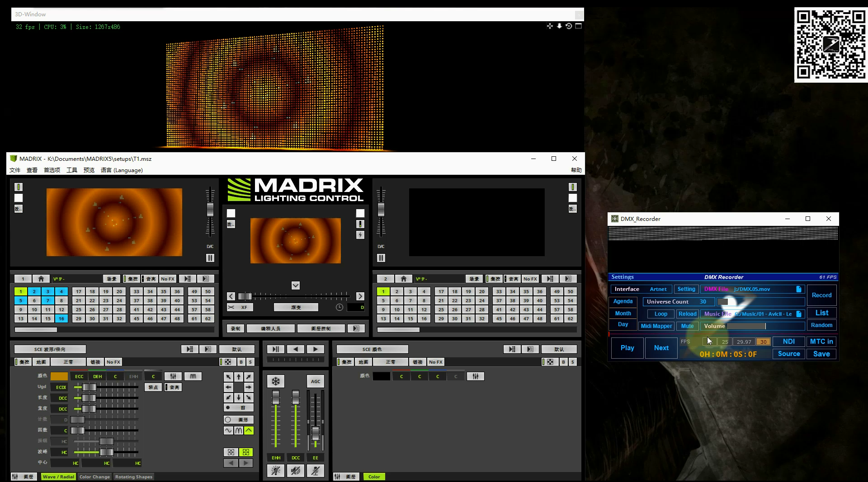Move crossfader right with right chevron
The height and width of the screenshot is (482, 868).
point(360,296)
